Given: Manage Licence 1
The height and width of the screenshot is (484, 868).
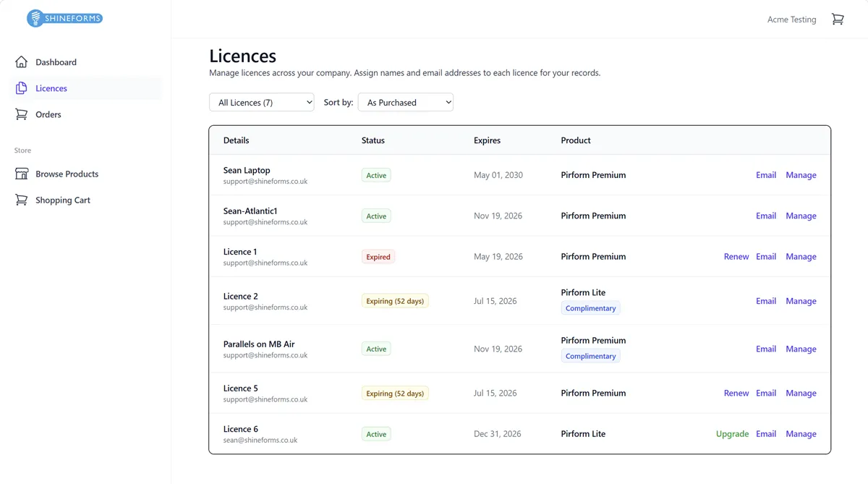Looking at the screenshot, I should click(x=801, y=256).
